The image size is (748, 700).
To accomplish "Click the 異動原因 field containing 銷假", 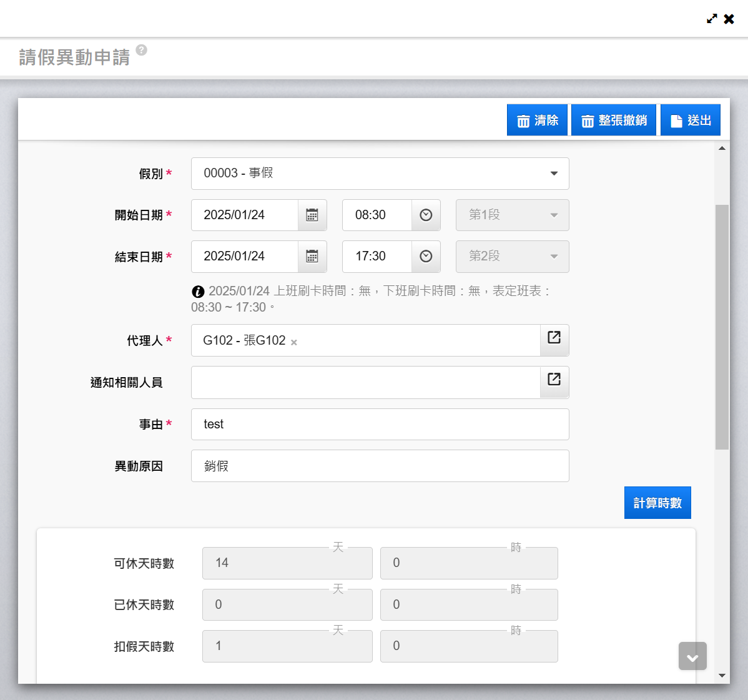I will 380,466.
